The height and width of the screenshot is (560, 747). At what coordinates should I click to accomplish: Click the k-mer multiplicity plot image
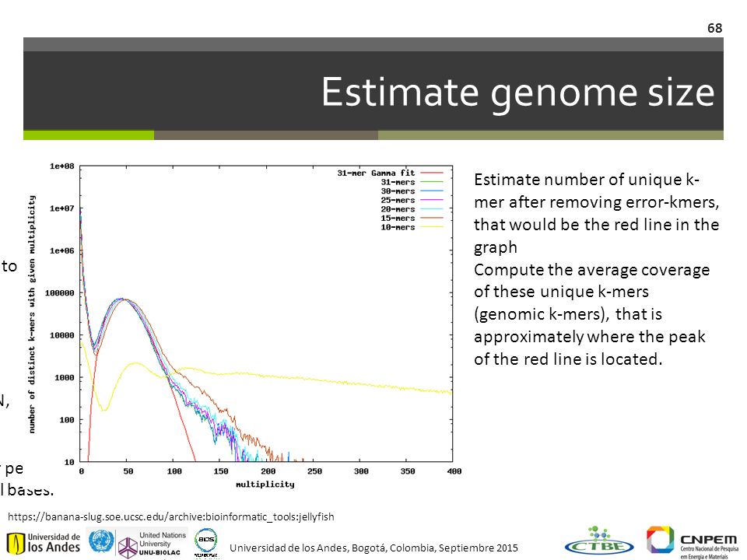tap(244, 326)
